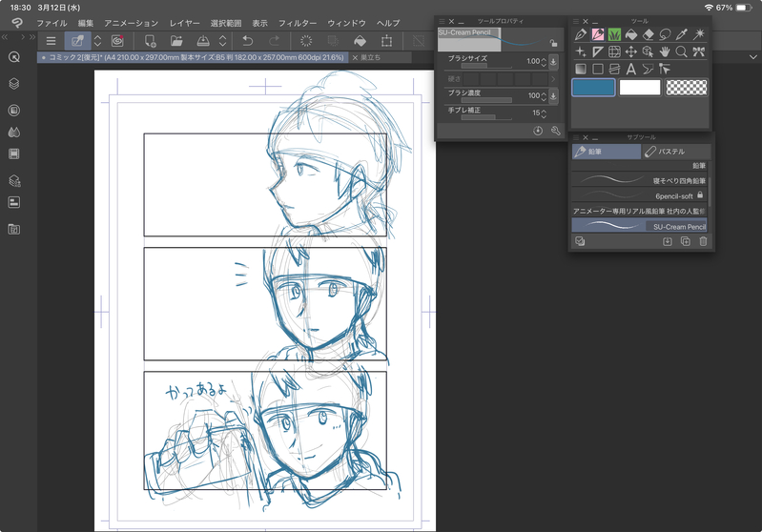This screenshot has height=532, width=762.
Task: Expand the 硬さ hardness arrow
Action: (553, 79)
